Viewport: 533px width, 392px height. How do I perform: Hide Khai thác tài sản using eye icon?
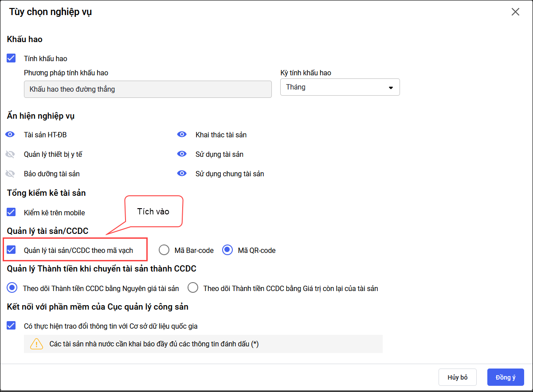181,135
